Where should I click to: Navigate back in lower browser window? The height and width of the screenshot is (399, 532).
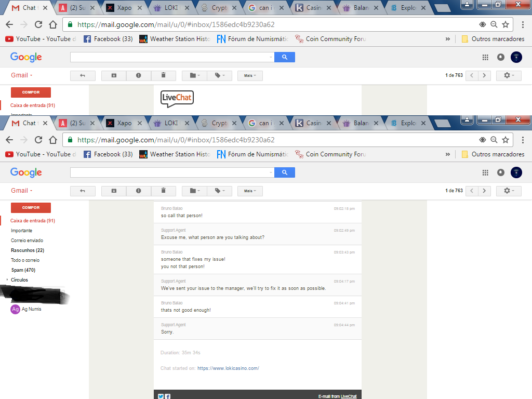(9, 140)
